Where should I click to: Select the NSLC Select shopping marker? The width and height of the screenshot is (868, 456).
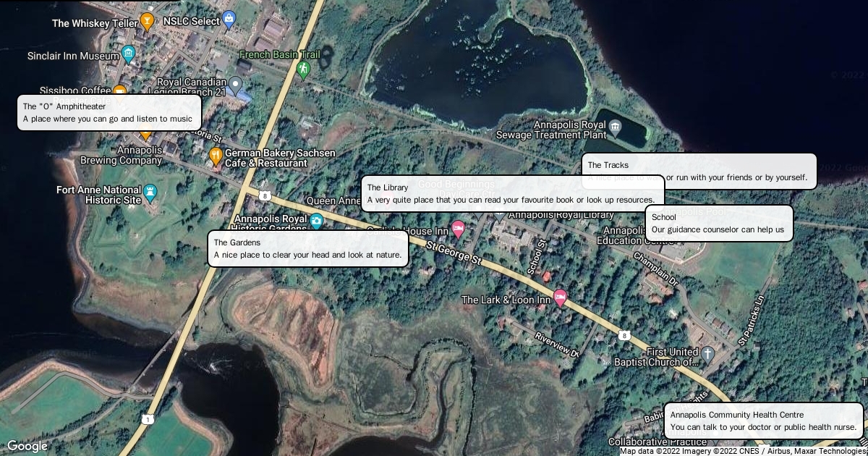(229, 20)
